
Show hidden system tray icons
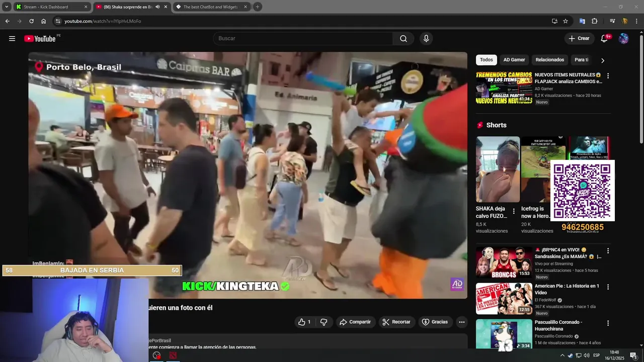tap(562, 355)
